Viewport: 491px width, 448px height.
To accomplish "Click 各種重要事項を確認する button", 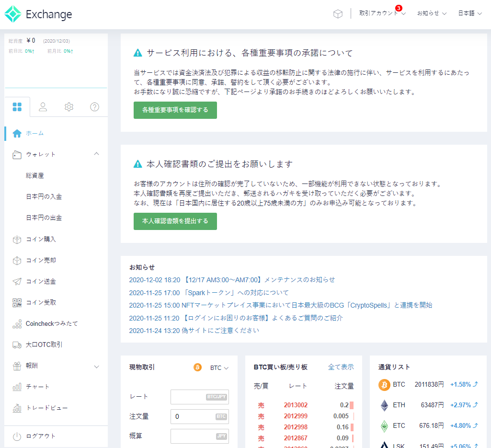I will [175, 110].
